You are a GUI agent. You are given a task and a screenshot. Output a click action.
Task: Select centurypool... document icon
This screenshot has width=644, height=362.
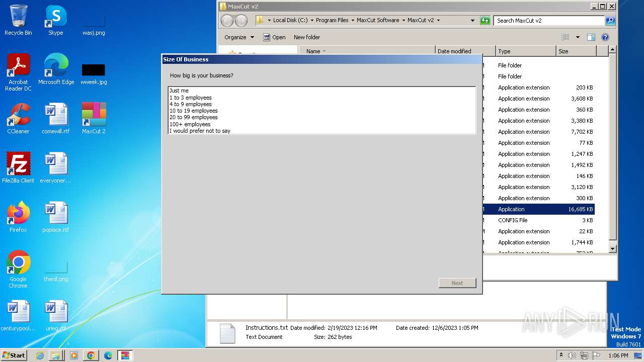[18, 316]
